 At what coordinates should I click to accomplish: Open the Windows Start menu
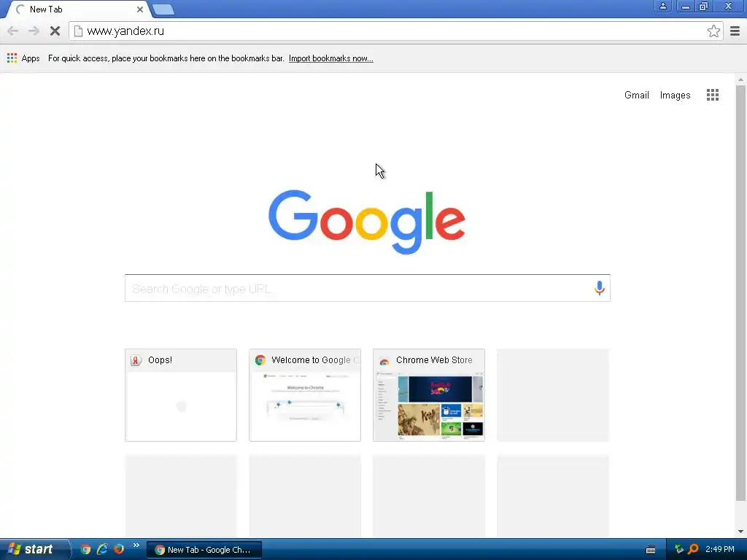coord(34,549)
